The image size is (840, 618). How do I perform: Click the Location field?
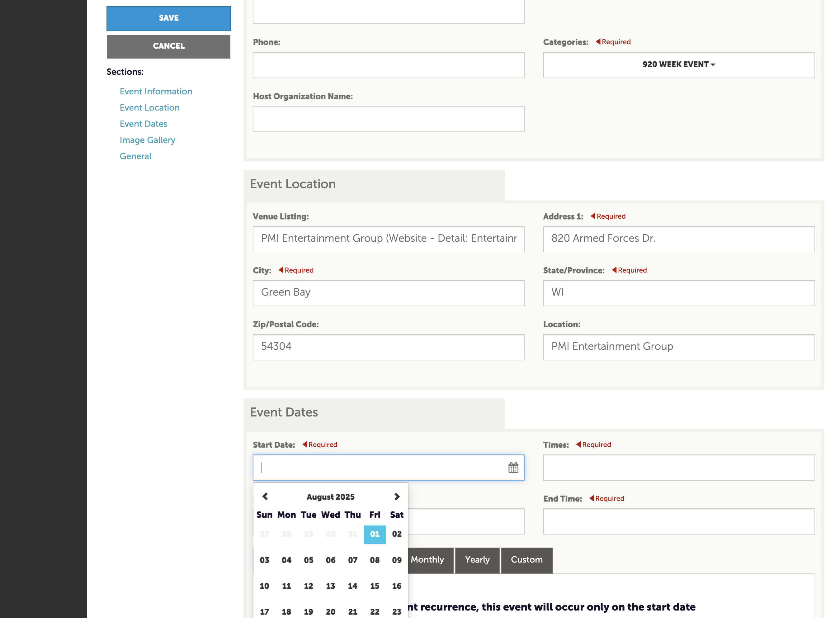[678, 347]
